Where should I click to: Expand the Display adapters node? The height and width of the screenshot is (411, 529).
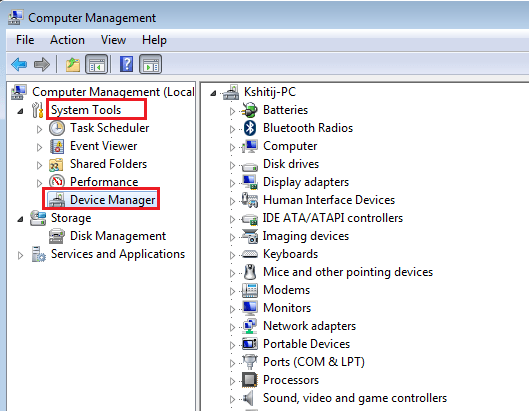pyautogui.click(x=232, y=183)
